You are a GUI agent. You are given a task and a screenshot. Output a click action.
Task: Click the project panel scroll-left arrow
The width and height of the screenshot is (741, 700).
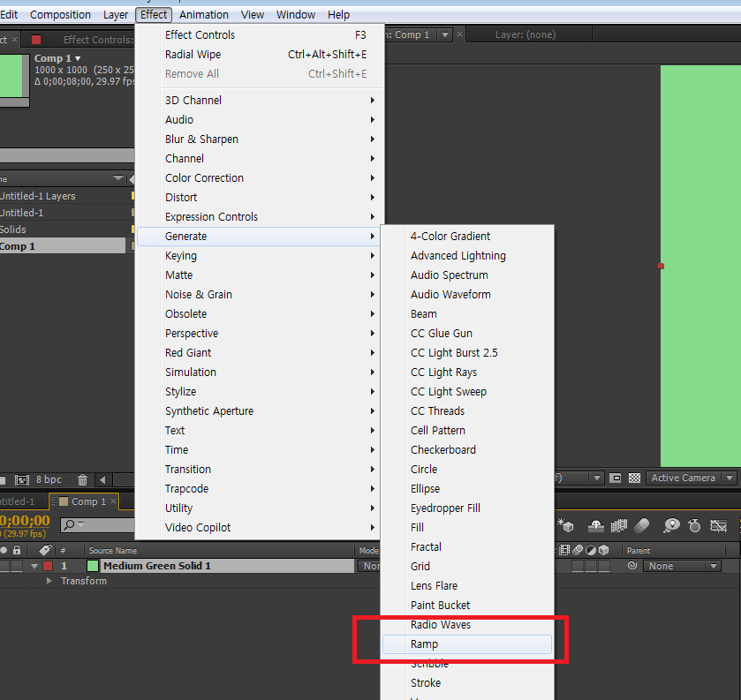tap(102, 480)
